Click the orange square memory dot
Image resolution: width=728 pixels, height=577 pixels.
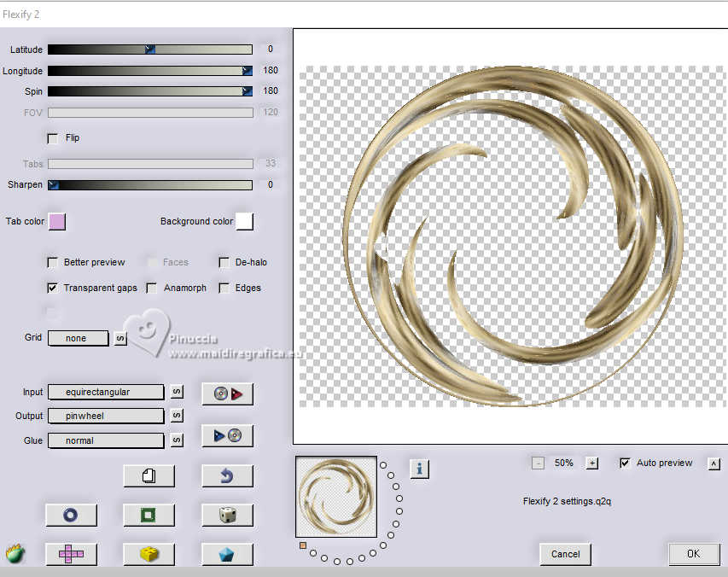point(303,545)
